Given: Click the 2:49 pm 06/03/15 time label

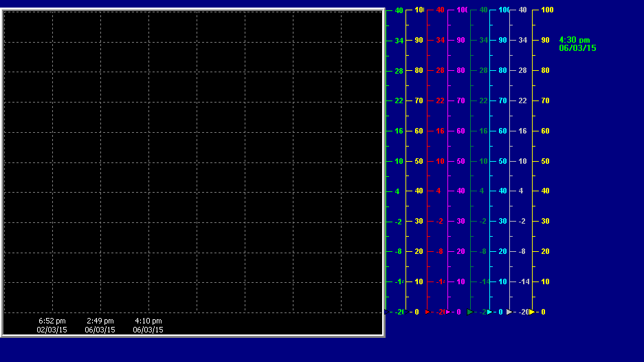Looking at the screenshot, I should (x=100, y=325).
